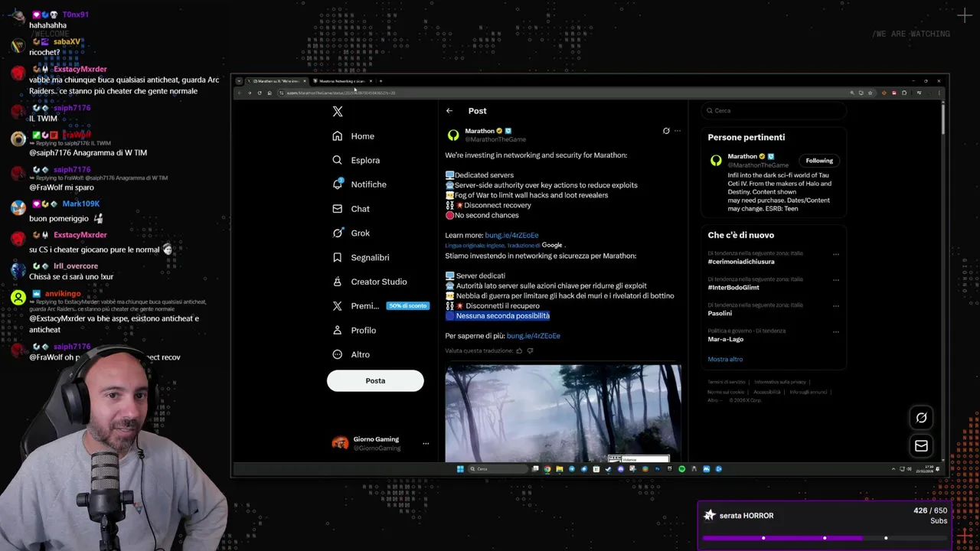Click the Esplora magnifier icon

338,160
